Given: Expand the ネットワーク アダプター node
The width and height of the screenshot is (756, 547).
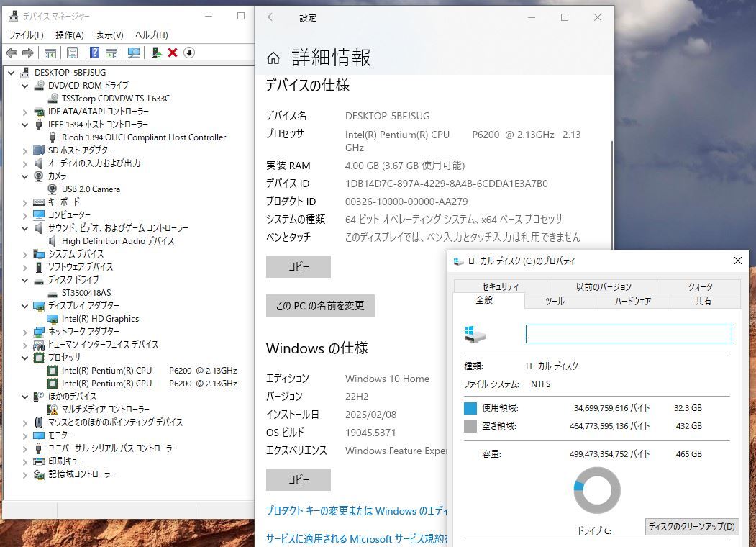Looking at the screenshot, I should point(24,332).
